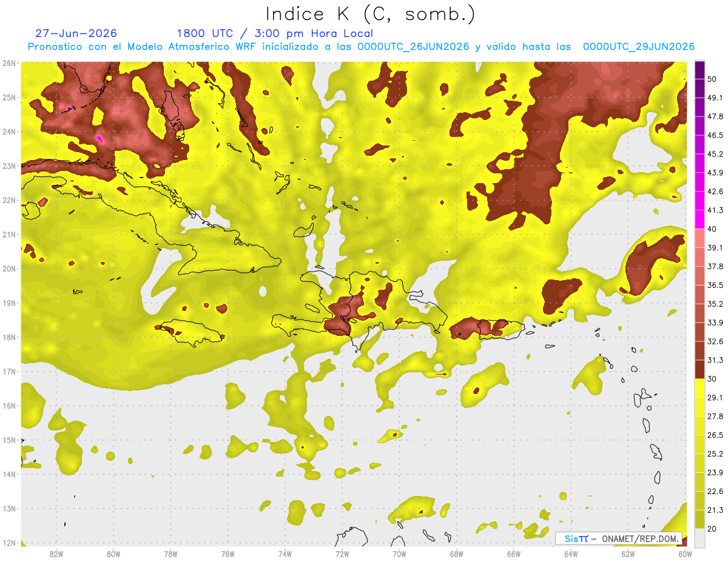Click the '43.9' color scale label
This screenshot has height=562, width=728.
click(715, 173)
